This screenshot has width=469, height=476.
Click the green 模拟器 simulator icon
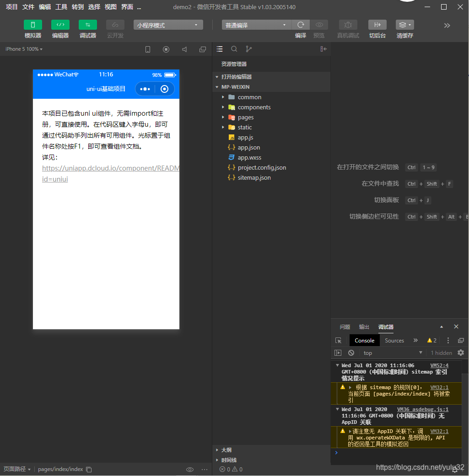click(x=33, y=25)
